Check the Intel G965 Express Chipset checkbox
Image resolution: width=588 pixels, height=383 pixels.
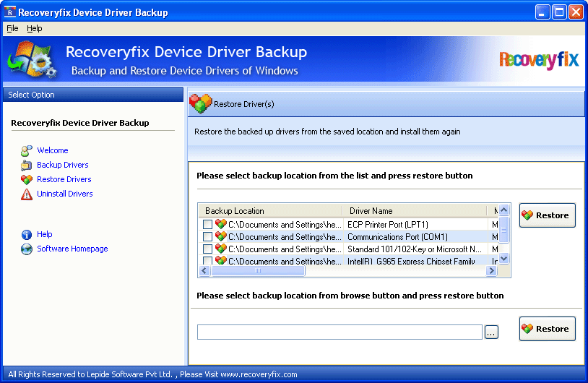[x=207, y=260]
